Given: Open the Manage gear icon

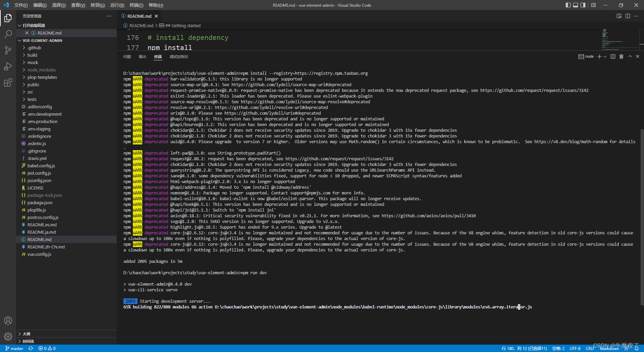Looking at the screenshot, I should click(x=8, y=337).
